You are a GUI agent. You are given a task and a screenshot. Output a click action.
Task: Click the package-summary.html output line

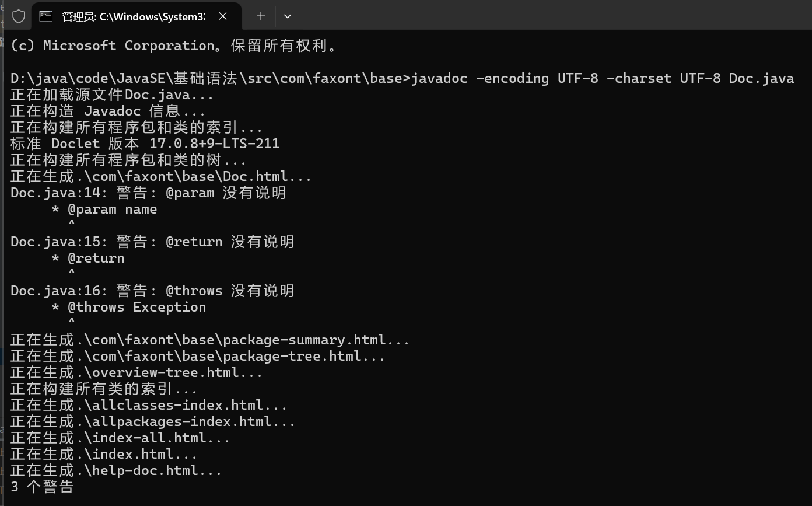click(x=210, y=340)
